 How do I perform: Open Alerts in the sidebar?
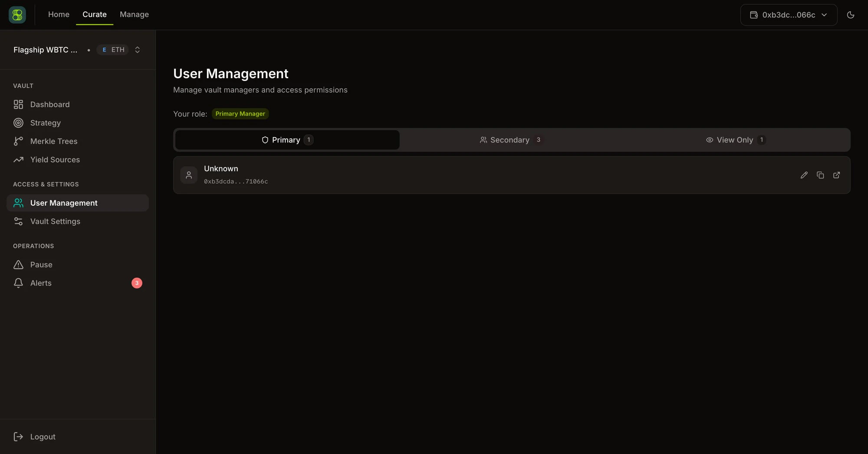point(77,283)
